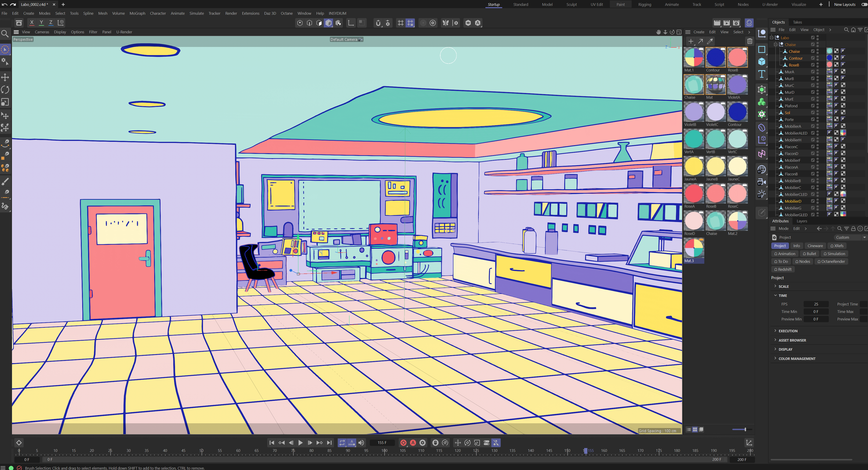Select the JauneA yellow material swatch
868x470 pixels.
pyautogui.click(x=694, y=167)
